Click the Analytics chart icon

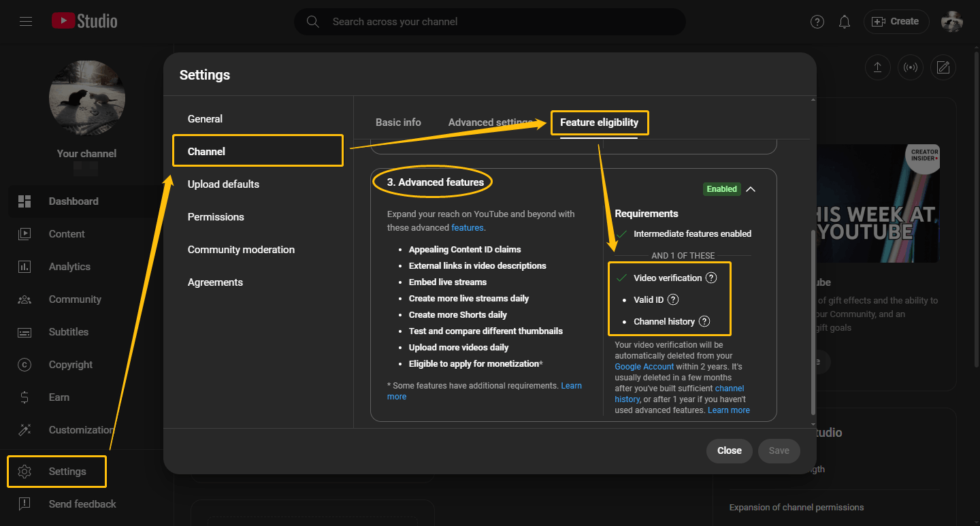click(x=24, y=267)
